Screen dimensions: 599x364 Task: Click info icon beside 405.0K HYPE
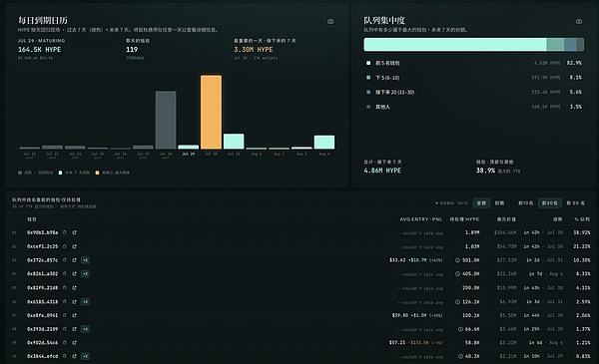(x=457, y=274)
